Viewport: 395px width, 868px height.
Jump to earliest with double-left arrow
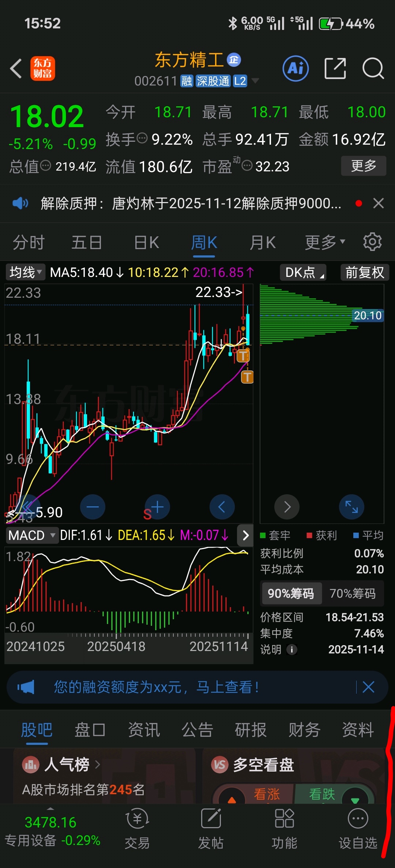(28, 507)
